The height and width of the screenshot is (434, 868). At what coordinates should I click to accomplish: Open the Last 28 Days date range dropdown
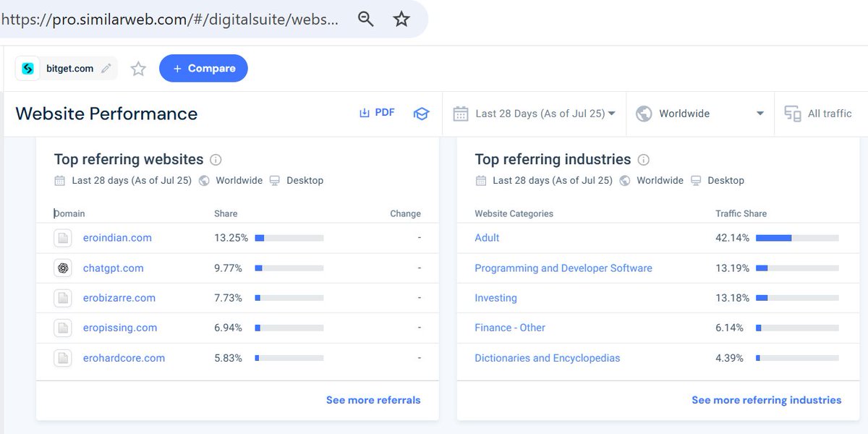click(x=535, y=114)
